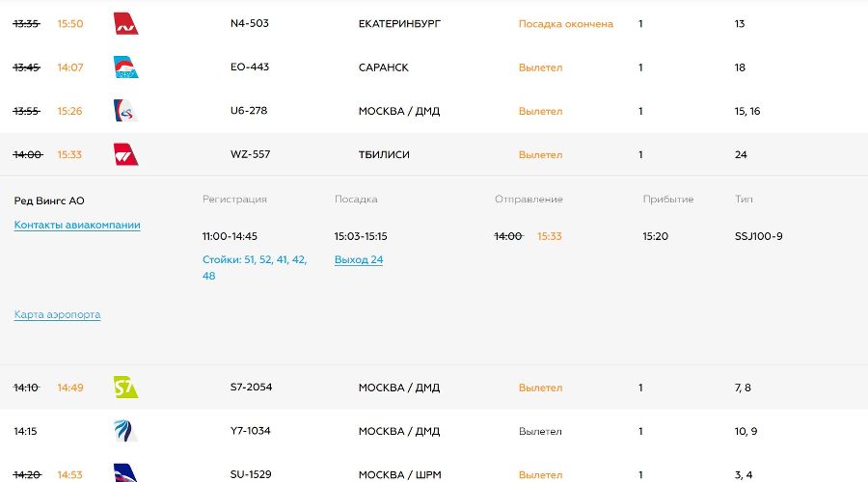Expand flight S7-2054 details
This screenshot has width=868, height=482.
pos(251,388)
